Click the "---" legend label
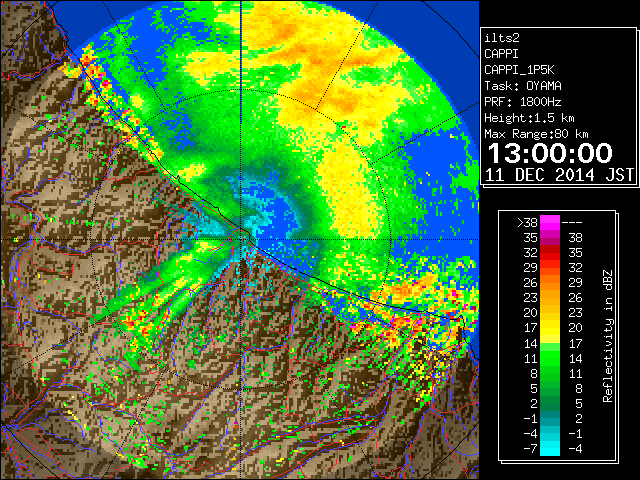The width and height of the screenshot is (640, 480). pos(572,222)
